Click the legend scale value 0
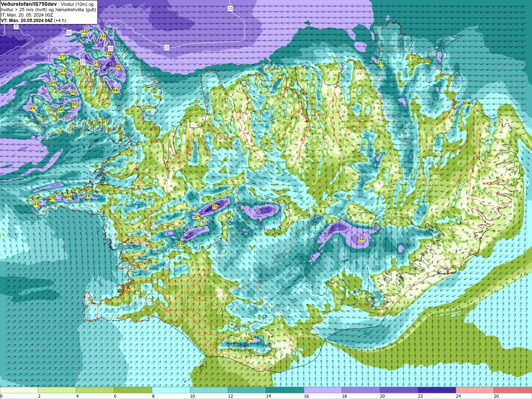The width and height of the screenshot is (532, 399). (1, 396)
